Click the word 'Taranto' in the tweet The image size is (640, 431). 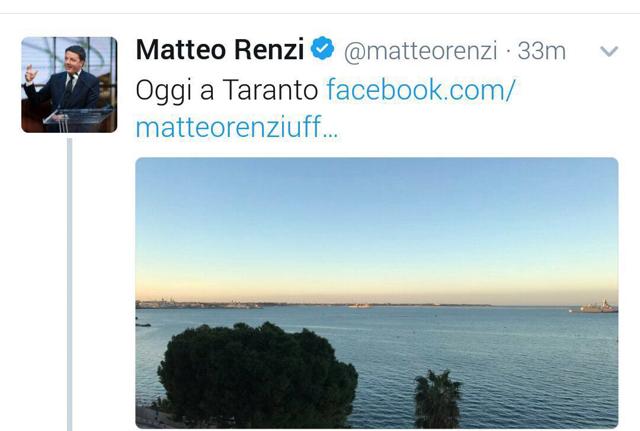271,90
